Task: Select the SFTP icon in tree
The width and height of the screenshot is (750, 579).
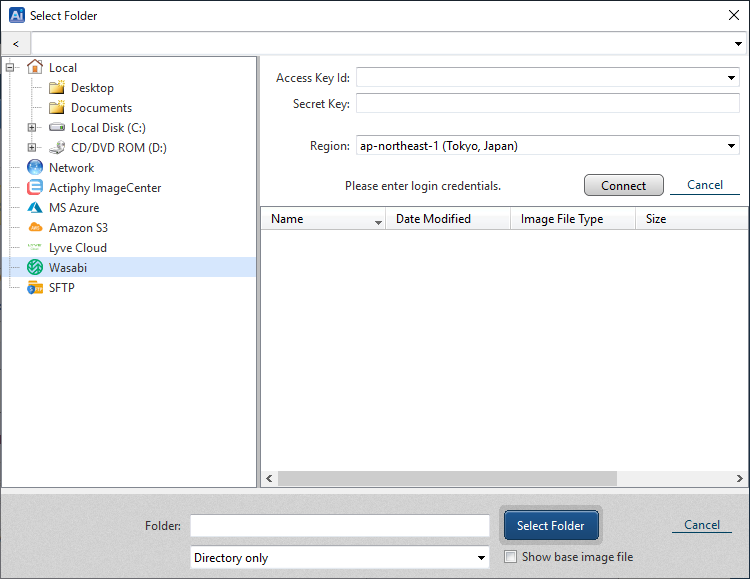Action: 35,287
